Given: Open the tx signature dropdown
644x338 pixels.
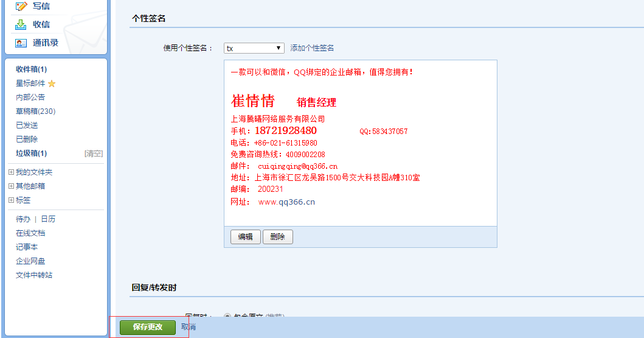Looking at the screenshot, I should [x=254, y=48].
